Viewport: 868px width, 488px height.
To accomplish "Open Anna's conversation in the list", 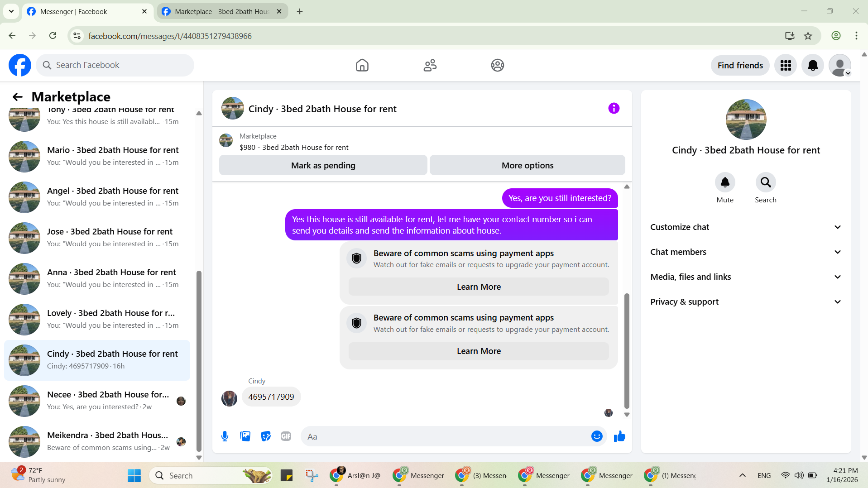I will point(97,278).
